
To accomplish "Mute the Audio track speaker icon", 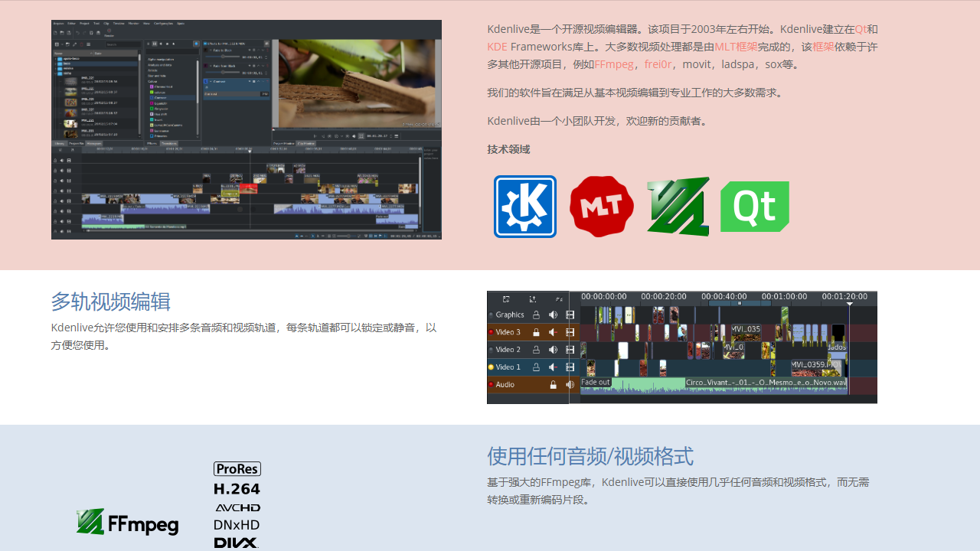I will pyautogui.click(x=570, y=385).
